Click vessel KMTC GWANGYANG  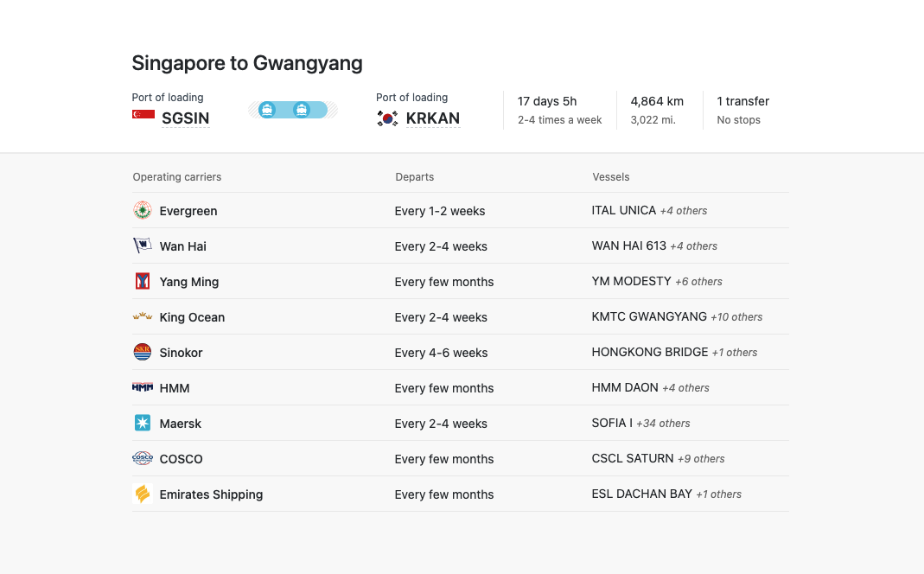(649, 316)
